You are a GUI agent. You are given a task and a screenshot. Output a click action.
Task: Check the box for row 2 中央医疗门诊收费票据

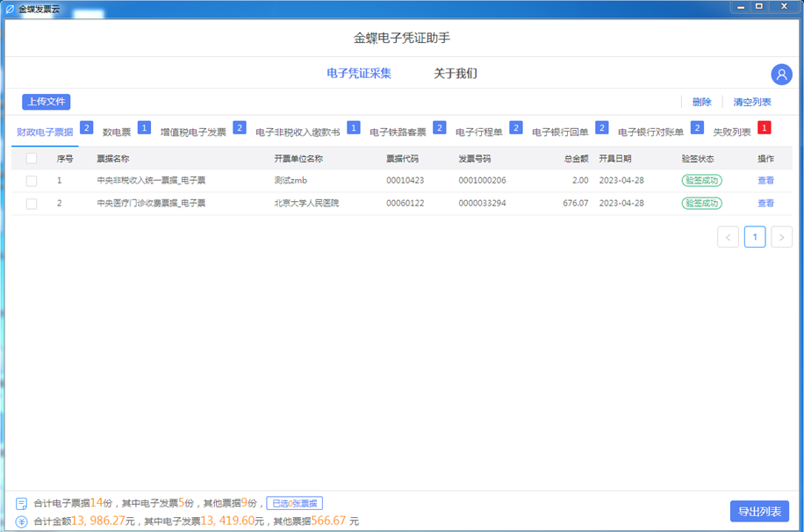pyautogui.click(x=32, y=204)
